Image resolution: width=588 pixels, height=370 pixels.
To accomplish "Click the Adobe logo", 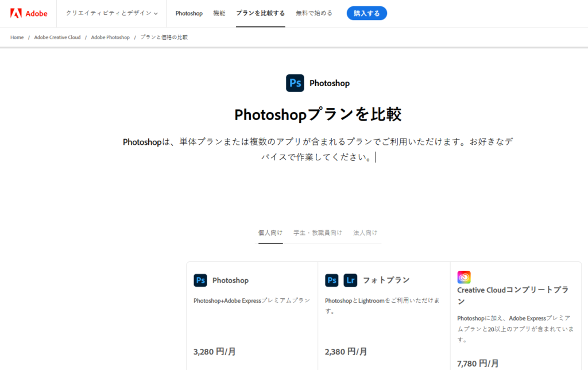I will click(28, 13).
